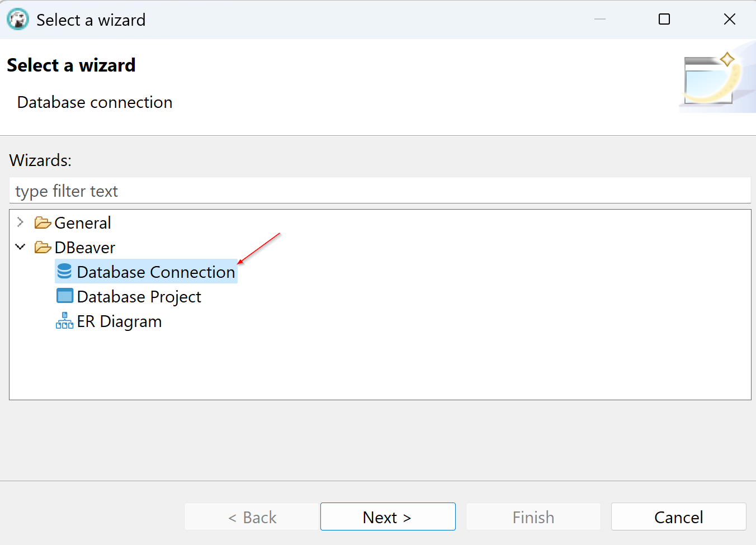Expand the General folder arrow
This screenshot has height=545, width=756.
pyautogui.click(x=21, y=222)
